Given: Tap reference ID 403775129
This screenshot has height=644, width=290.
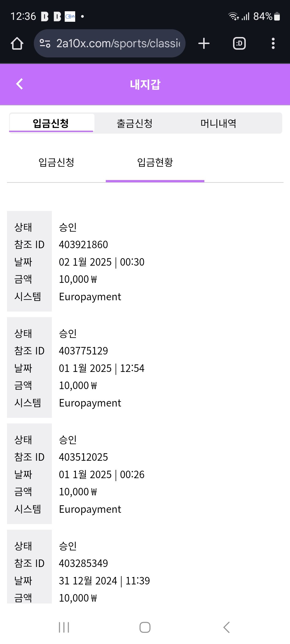Looking at the screenshot, I should pyautogui.click(x=84, y=351).
